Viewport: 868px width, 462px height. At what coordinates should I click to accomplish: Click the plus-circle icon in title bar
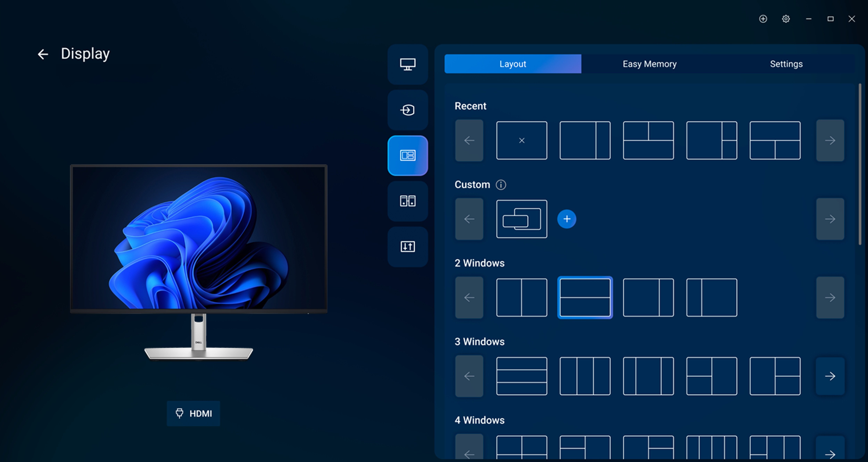point(763,19)
